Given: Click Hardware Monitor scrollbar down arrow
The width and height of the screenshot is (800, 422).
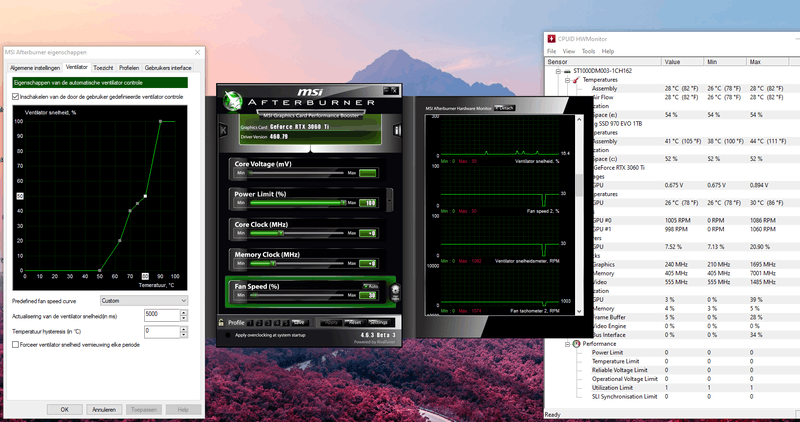Looking at the screenshot, I should pos(579,311).
